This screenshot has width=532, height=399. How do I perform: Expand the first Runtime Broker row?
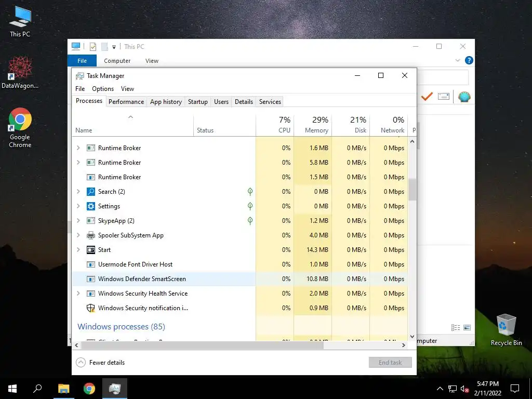[78, 148]
